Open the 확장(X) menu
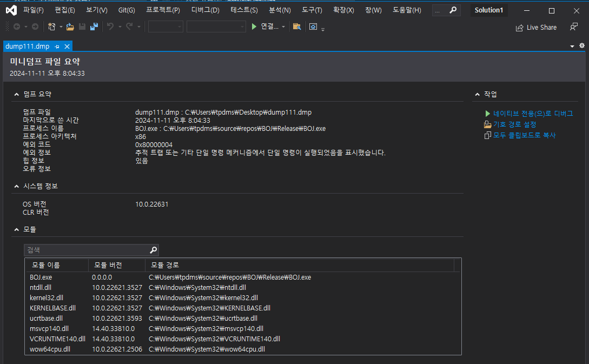The width and height of the screenshot is (589, 364). (343, 10)
